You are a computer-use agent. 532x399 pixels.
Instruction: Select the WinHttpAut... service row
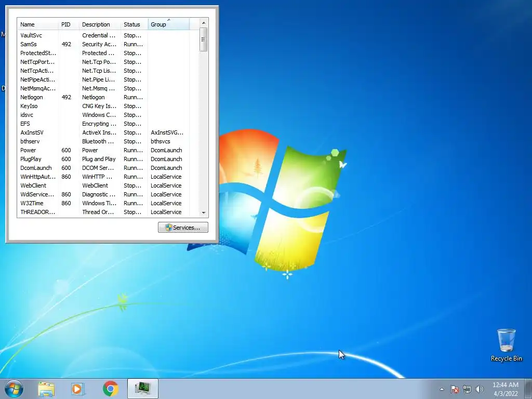pos(103,177)
